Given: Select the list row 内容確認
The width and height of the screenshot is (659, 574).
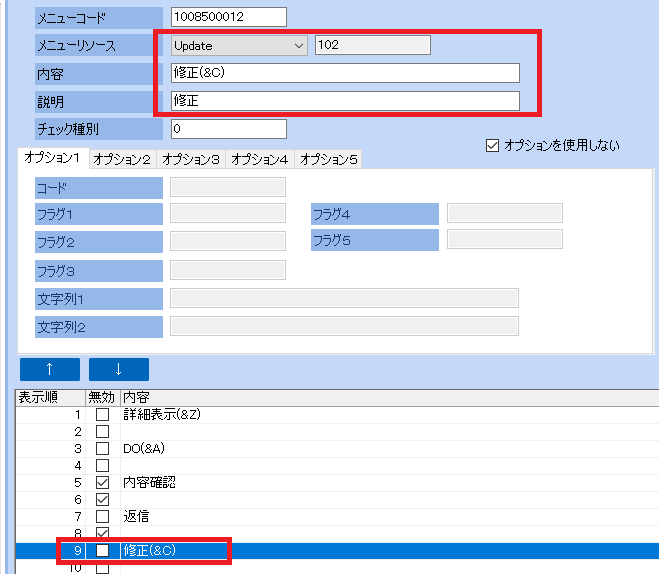Looking at the screenshot, I should click(x=337, y=482).
